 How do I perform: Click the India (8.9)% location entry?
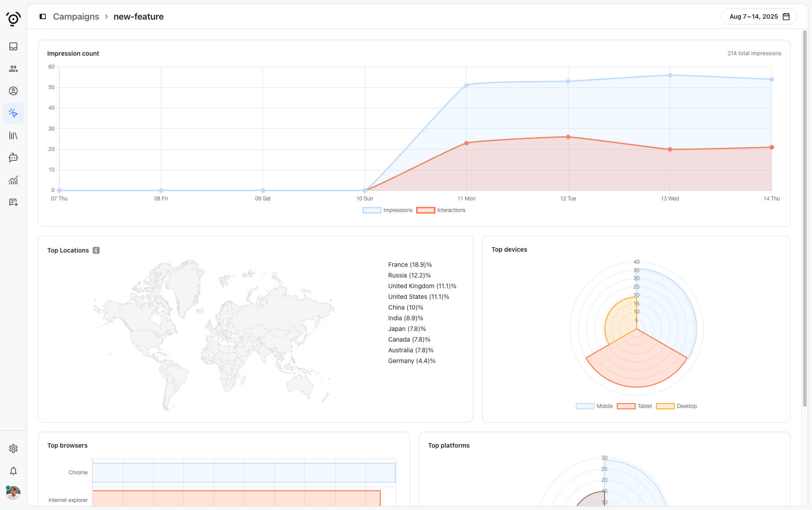406,318
